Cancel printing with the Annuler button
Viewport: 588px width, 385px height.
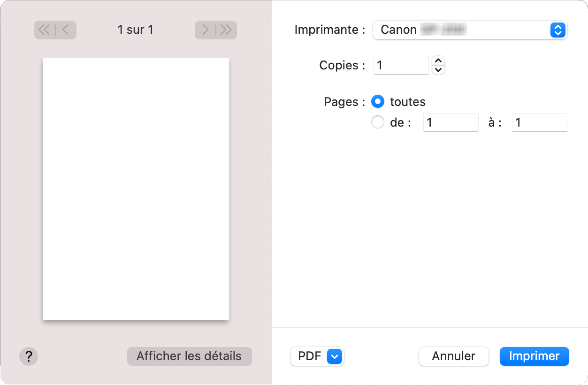click(453, 356)
